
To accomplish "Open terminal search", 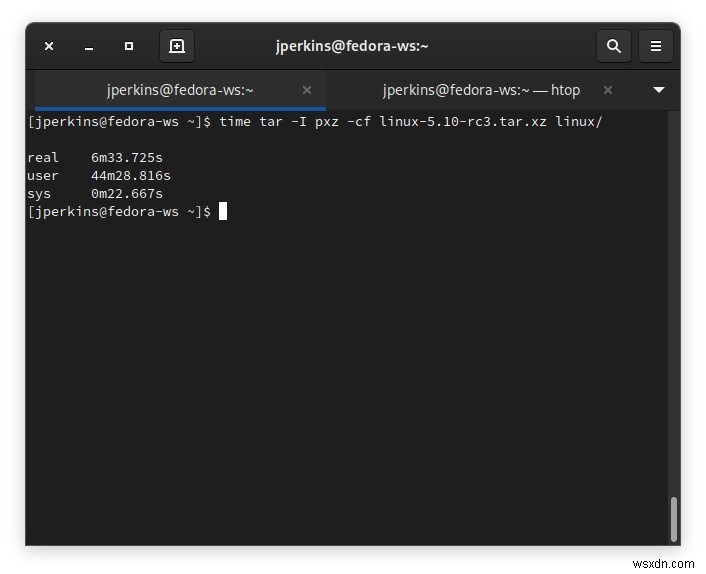I will [x=614, y=46].
